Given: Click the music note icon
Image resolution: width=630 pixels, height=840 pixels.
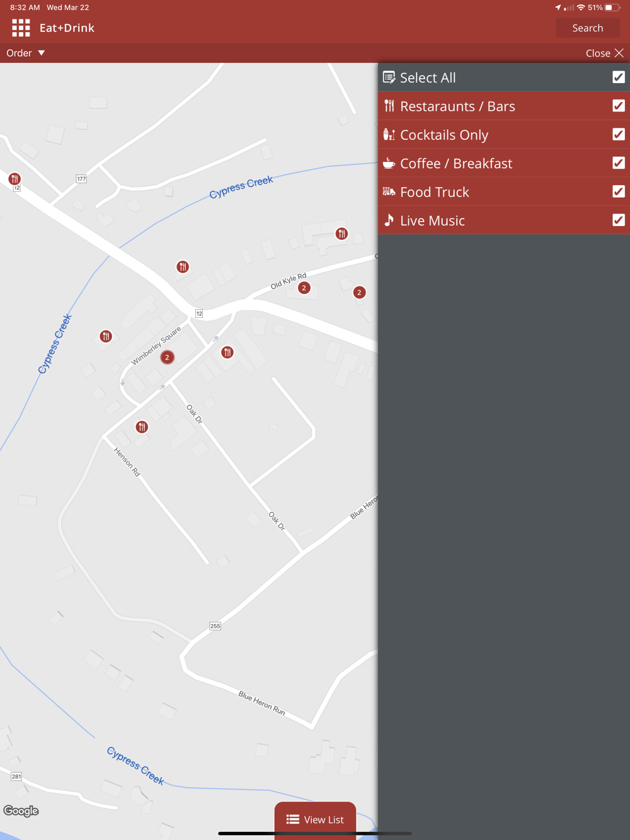Looking at the screenshot, I should [x=389, y=220].
